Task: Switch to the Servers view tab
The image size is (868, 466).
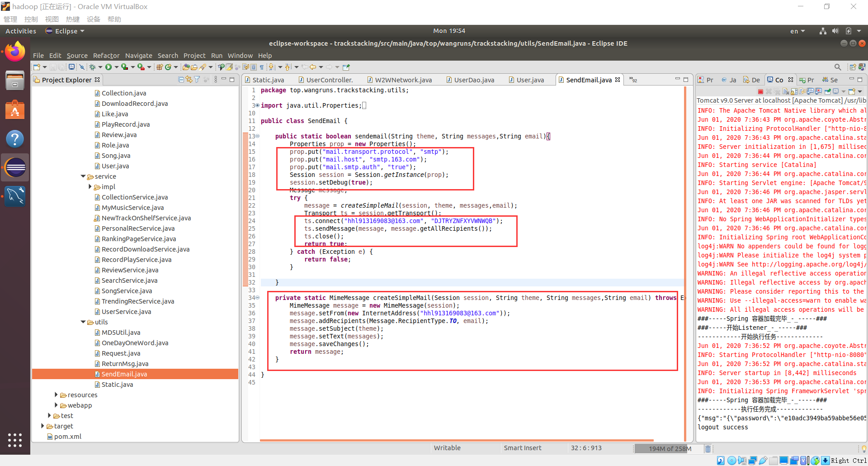Action: tap(830, 80)
